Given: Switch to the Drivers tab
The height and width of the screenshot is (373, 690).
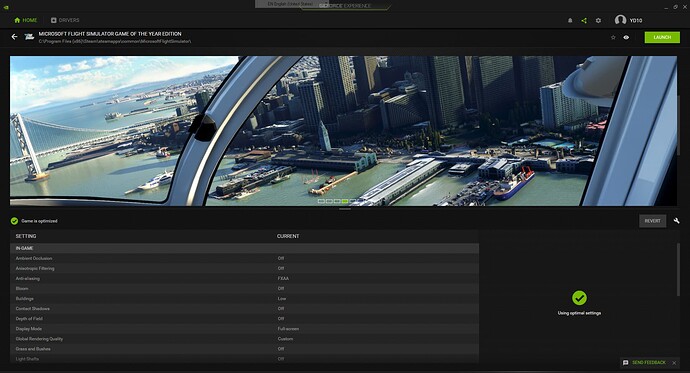Looking at the screenshot, I should [x=65, y=20].
